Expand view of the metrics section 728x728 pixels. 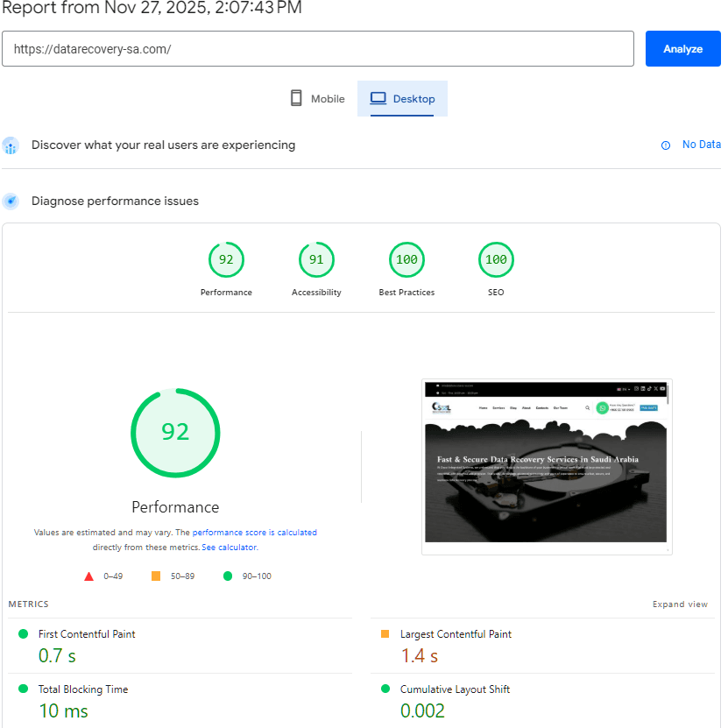click(680, 604)
